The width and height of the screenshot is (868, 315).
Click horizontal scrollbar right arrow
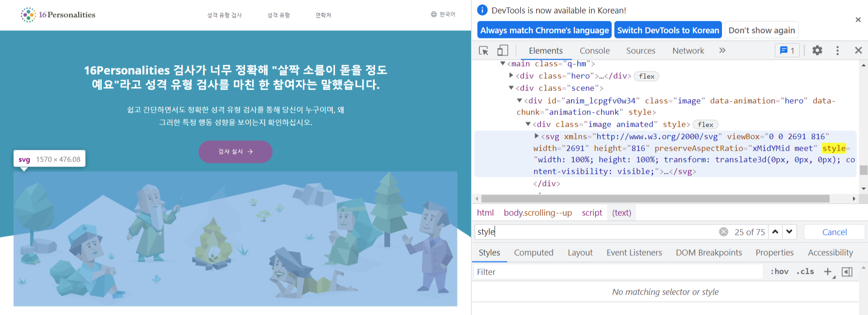click(x=854, y=199)
